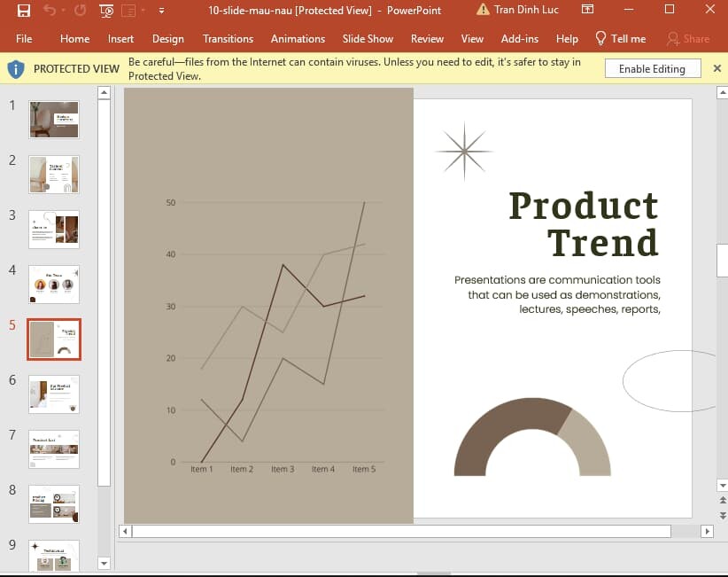This screenshot has height=577, width=728.
Task: Start slideshow from beginning via Quick Access icon
Action: (x=106, y=10)
